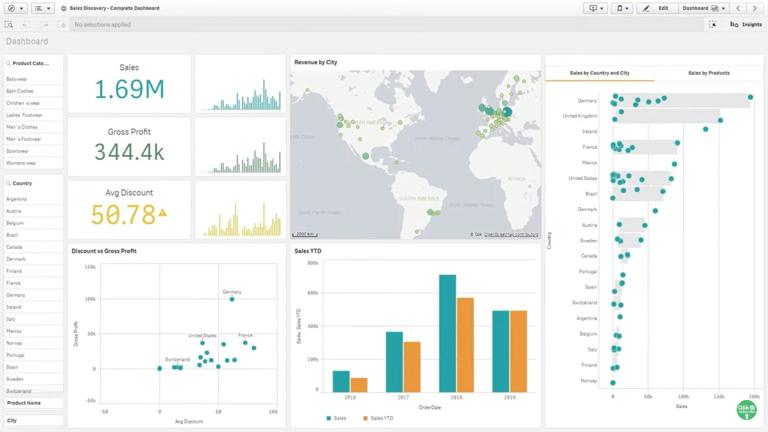Select Portugal in country list
The width and height of the screenshot is (768, 432).
pos(33,355)
